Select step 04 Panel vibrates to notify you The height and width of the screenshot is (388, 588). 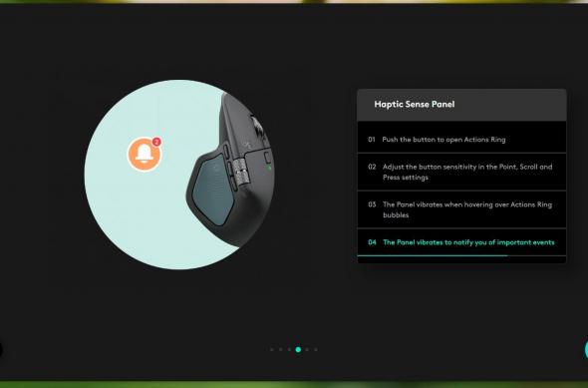[461, 242]
